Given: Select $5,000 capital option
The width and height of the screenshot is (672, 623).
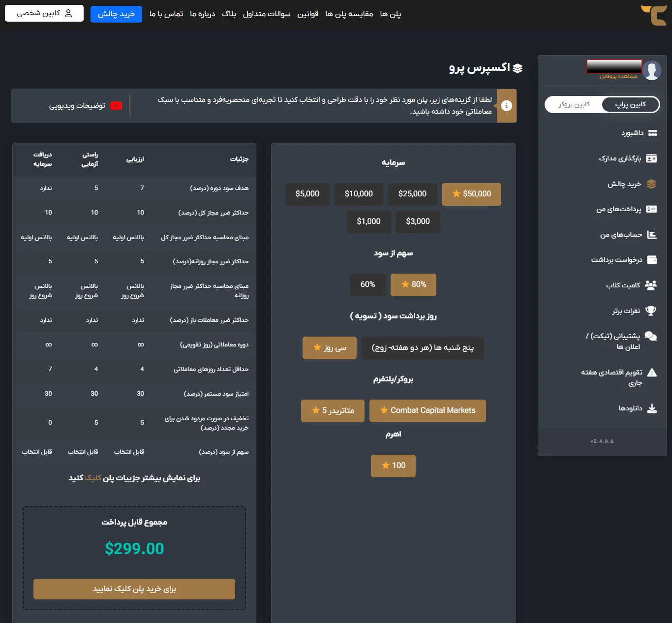Looking at the screenshot, I should click(x=307, y=194).
